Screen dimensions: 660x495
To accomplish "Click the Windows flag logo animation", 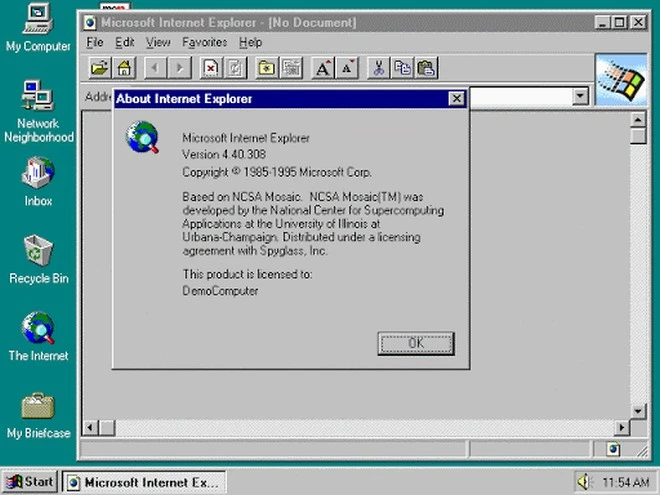I will [x=621, y=80].
